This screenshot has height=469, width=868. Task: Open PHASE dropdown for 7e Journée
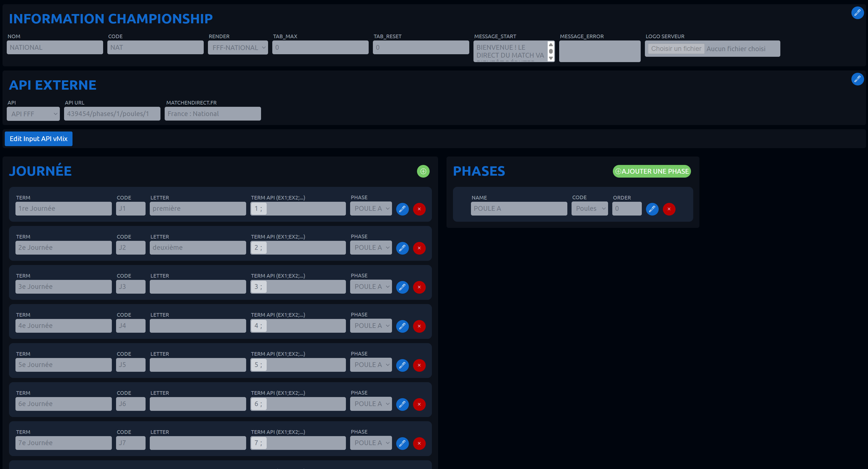tap(371, 443)
